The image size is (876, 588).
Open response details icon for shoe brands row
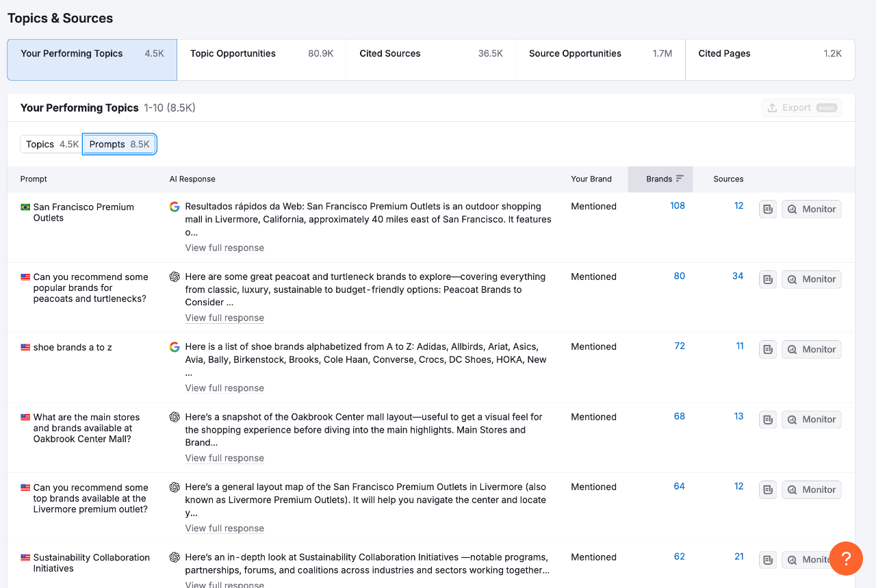pyautogui.click(x=768, y=350)
